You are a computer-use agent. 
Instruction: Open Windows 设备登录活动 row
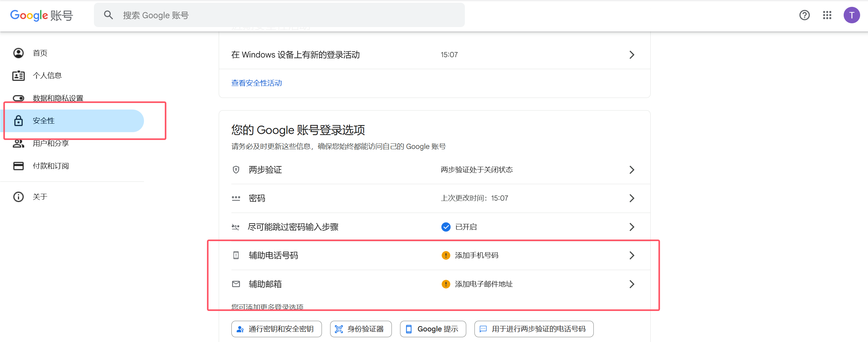pos(434,55)
